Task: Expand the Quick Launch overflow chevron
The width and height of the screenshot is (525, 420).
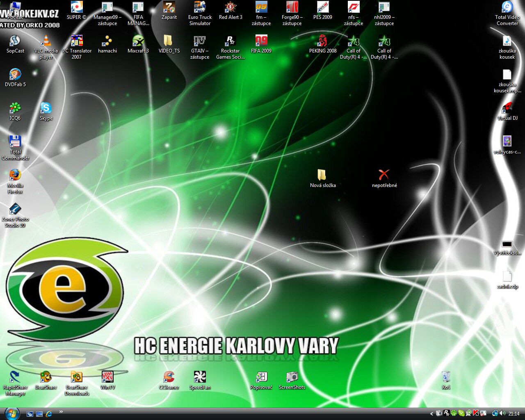Action: coord(61,412)
